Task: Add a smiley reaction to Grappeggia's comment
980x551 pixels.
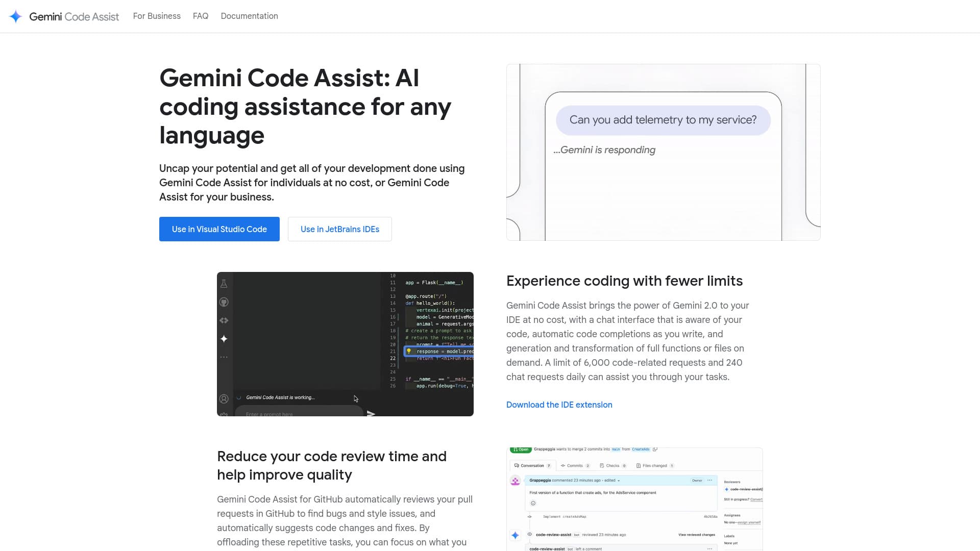Action: point(533,503)
